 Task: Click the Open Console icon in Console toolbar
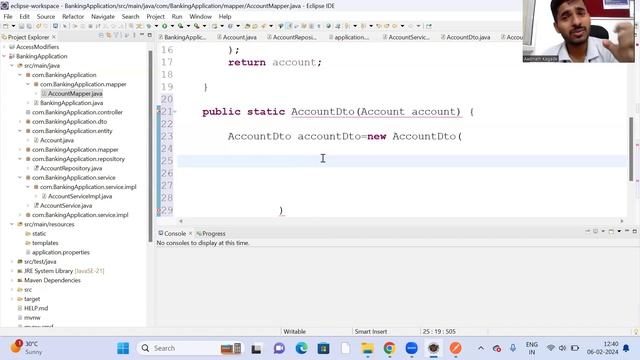[611, 231]
